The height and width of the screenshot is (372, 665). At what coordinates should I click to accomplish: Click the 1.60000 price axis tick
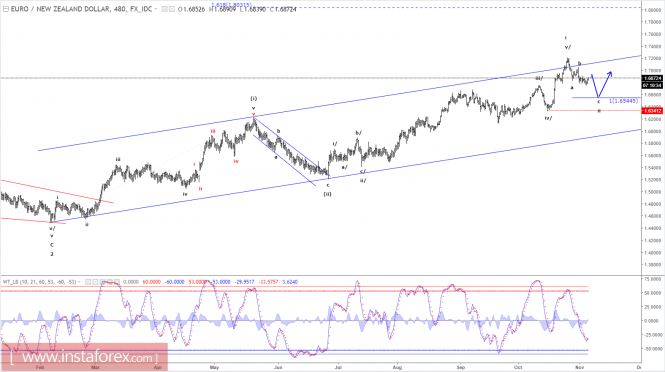[x=652, y=131]
